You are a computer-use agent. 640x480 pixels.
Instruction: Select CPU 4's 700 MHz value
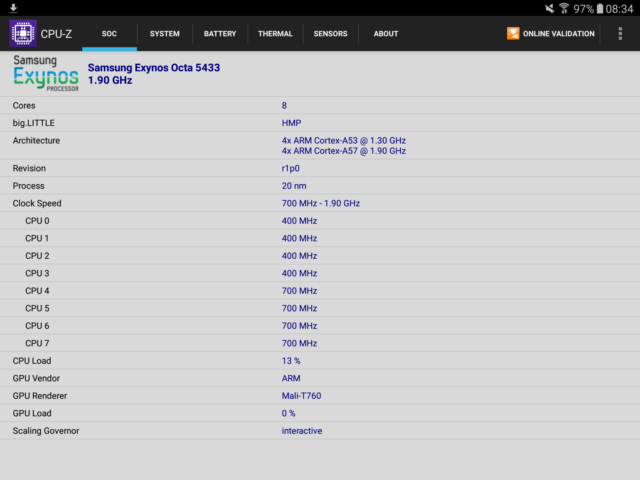point(299,291)
